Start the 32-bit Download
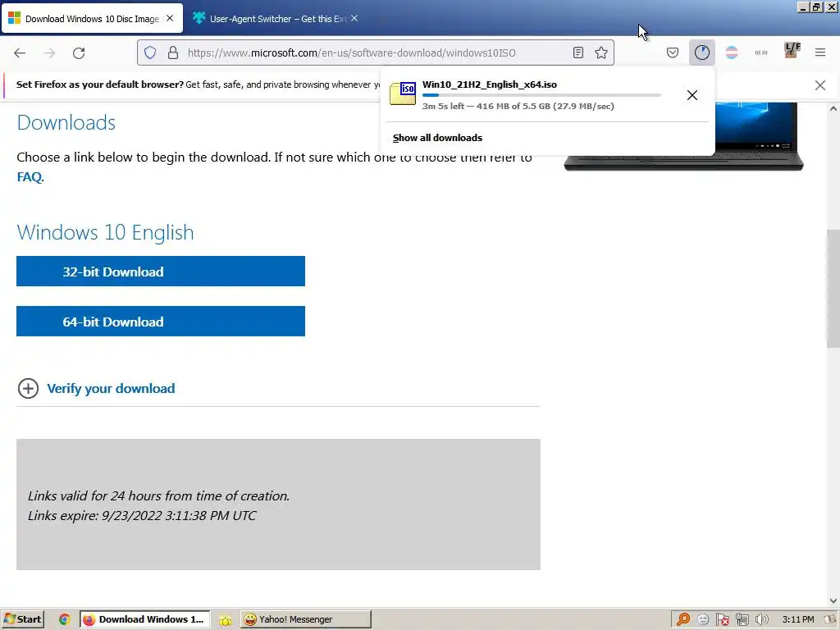This screenshot has width=840, height=630. [x=161, y=271]
